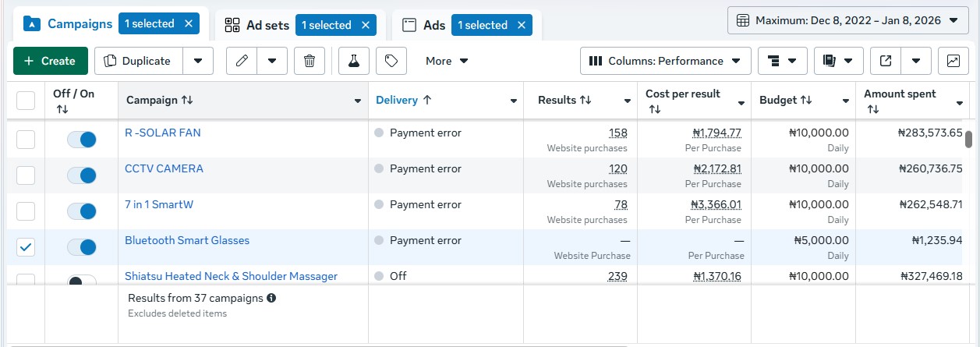Expand the Duplicate dropdown arrow

click(198, 61)
